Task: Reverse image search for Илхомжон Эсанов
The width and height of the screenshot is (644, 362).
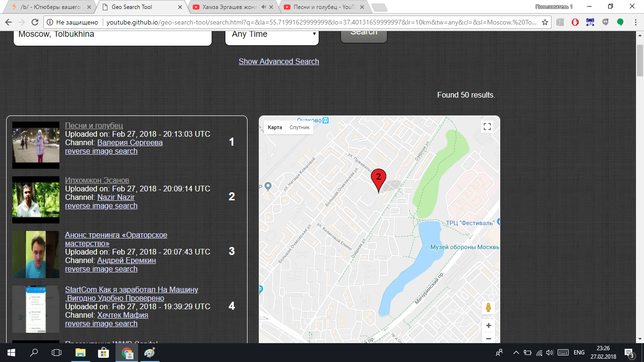Action: point(101,206)
